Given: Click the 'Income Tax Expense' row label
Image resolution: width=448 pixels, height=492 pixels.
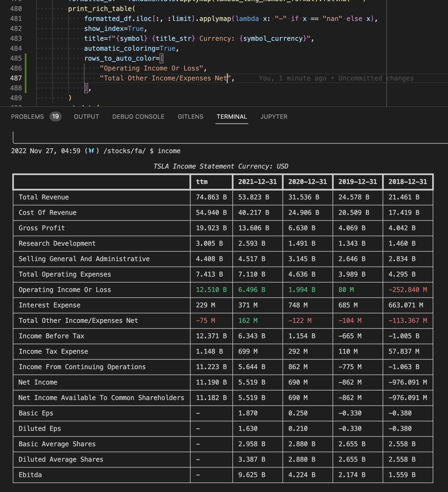Looking at the screenshot, I should pyautogui.click(x=53, y=352).
